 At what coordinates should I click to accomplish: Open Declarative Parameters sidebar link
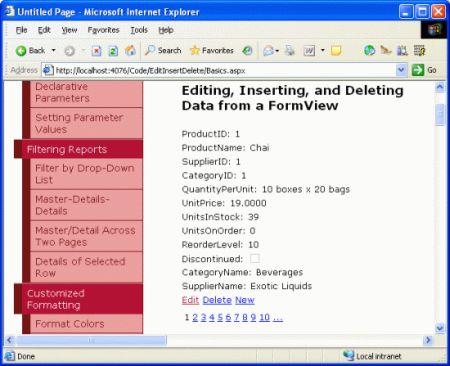tap(86, 93)
